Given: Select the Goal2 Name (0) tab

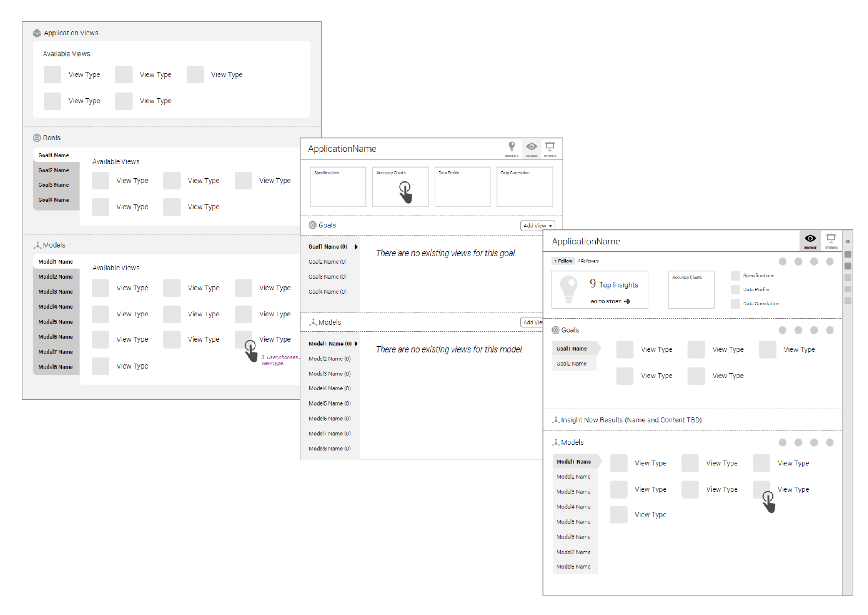Looking at the screenshot, I should [x=327, y=262].
